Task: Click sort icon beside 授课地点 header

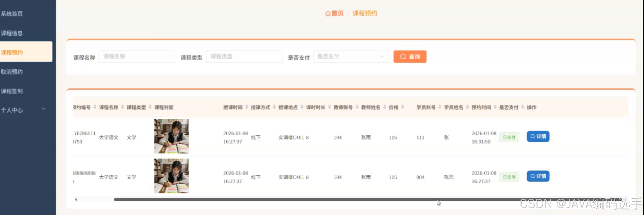Action: click(x=302, y=107)
